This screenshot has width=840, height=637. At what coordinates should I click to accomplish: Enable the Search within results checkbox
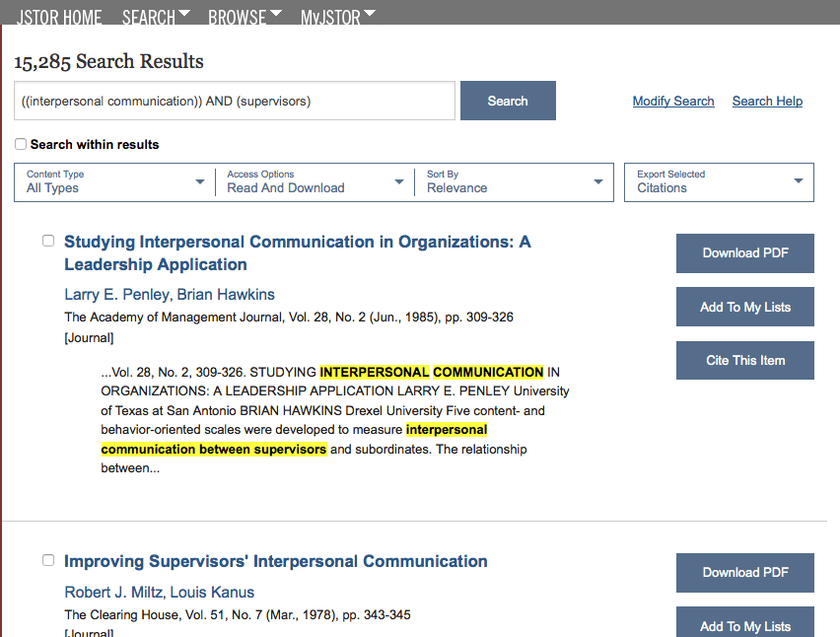click(x=20, y=144)
